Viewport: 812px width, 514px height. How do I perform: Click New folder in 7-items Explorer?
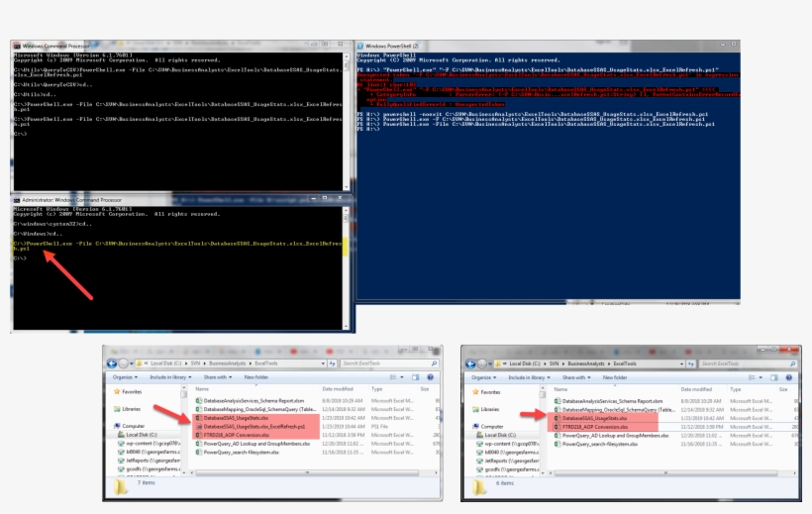point(256,377)
